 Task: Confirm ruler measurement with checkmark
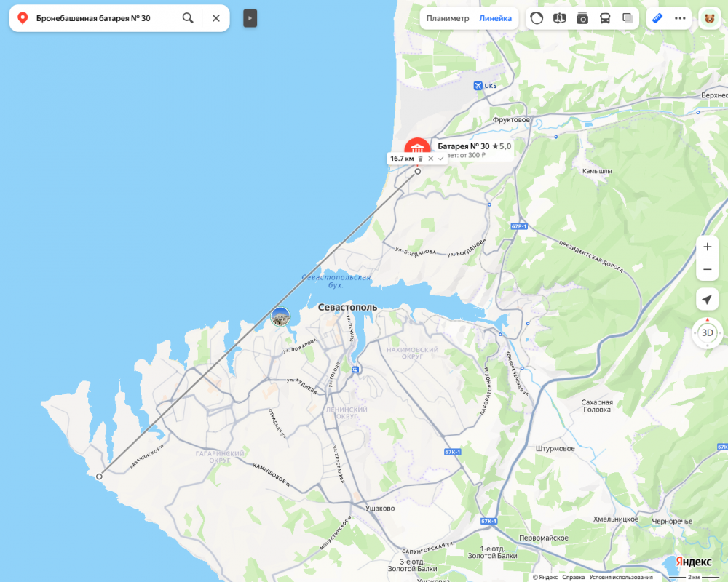tap(440, 159)
